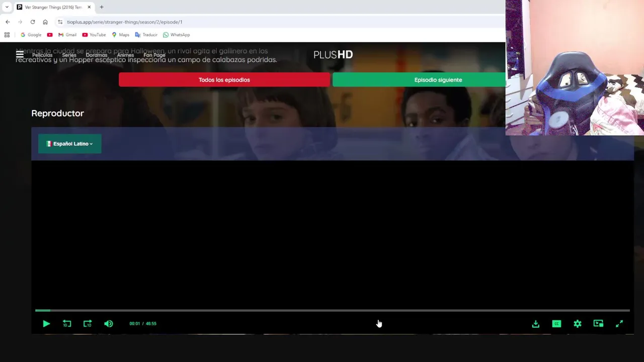The height and width of the screenshot is (362, 644).
Task: Open the Google bookmark
Action: [31, 35]
